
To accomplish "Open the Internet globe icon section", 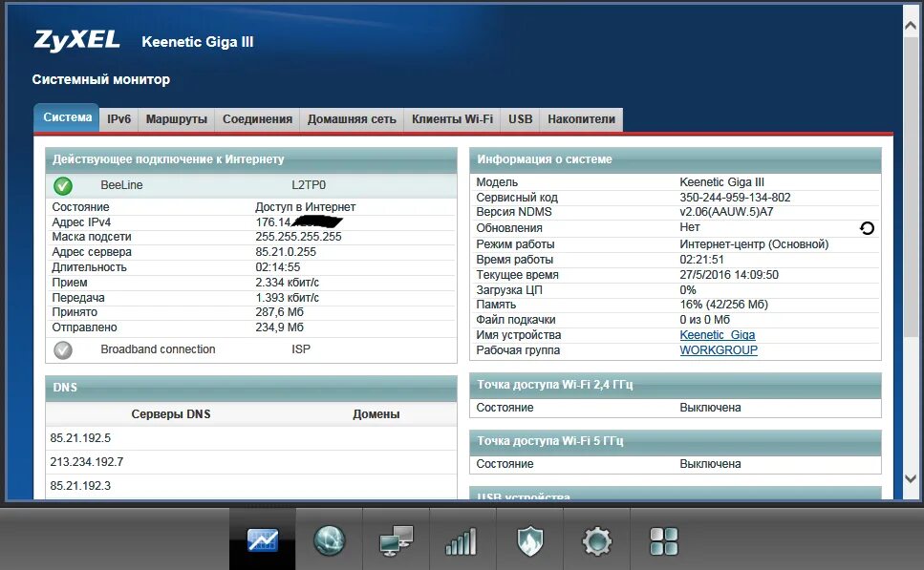I will tap(329, 540).
